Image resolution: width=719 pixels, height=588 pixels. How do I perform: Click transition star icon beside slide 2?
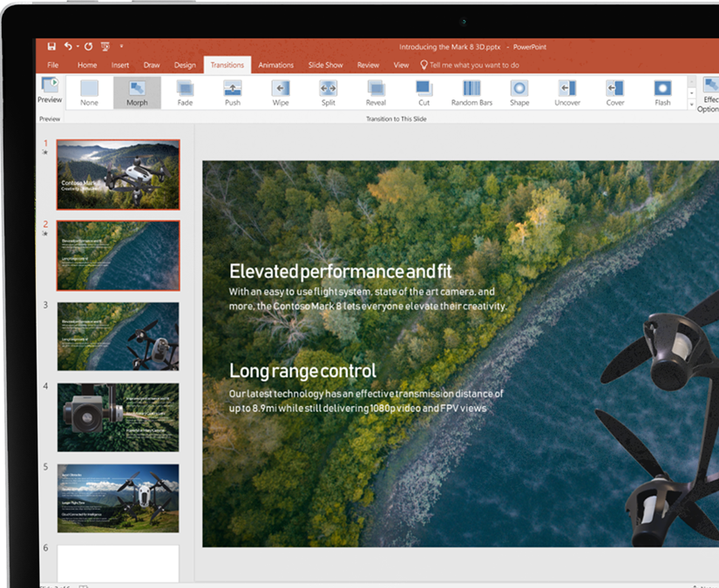[45, 233]
